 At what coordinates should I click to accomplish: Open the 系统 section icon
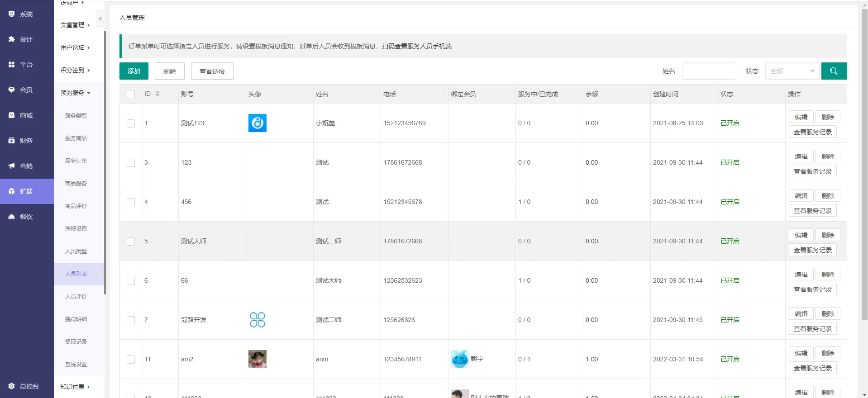(12, 14)
